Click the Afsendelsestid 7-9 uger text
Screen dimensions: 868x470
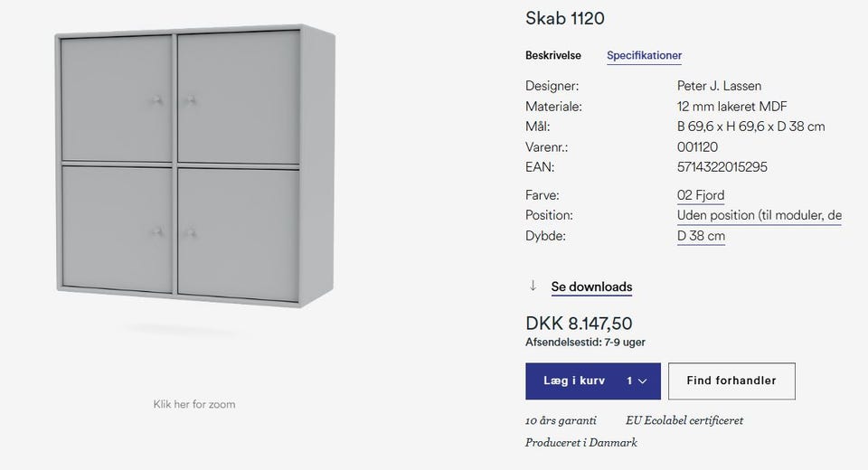[585, 343]
